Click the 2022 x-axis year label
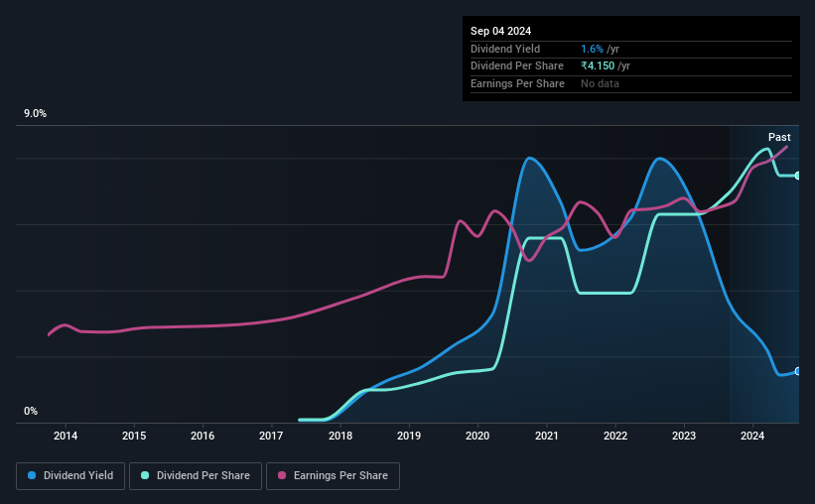Viewport: 815px width, 504px height. (x=615, y=436)
